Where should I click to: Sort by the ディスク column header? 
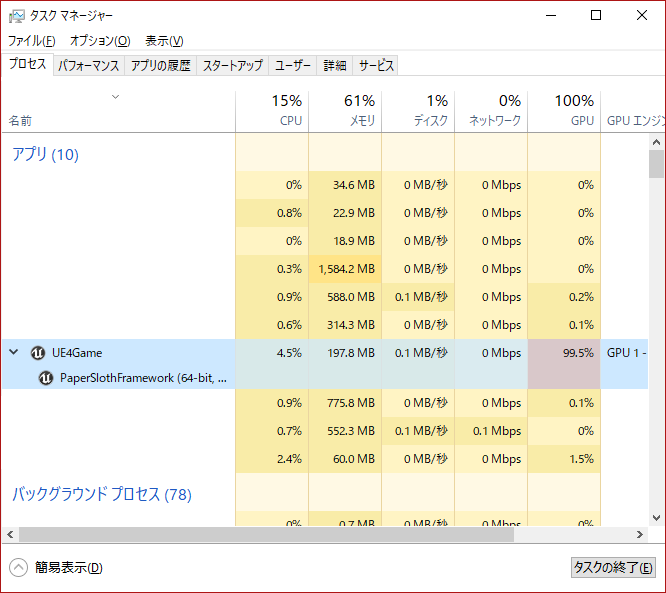point(418,111)
